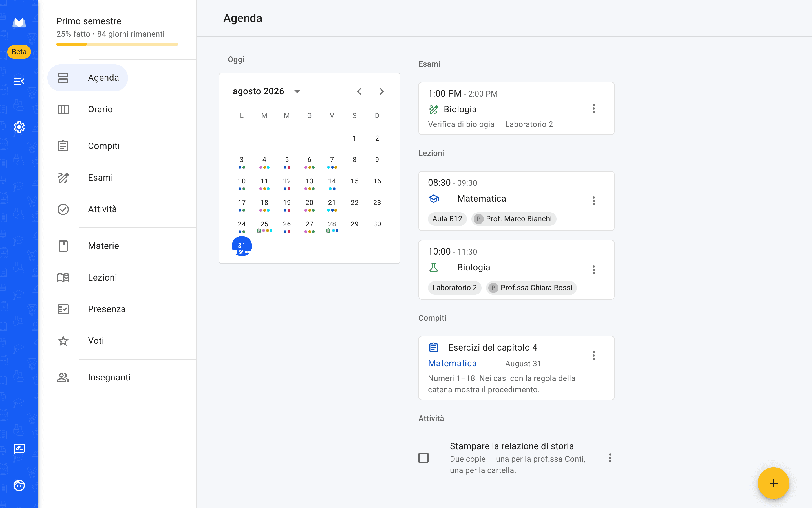Click the open-book app logo icon
Screen dimensions: 812x508
(19, 23)
